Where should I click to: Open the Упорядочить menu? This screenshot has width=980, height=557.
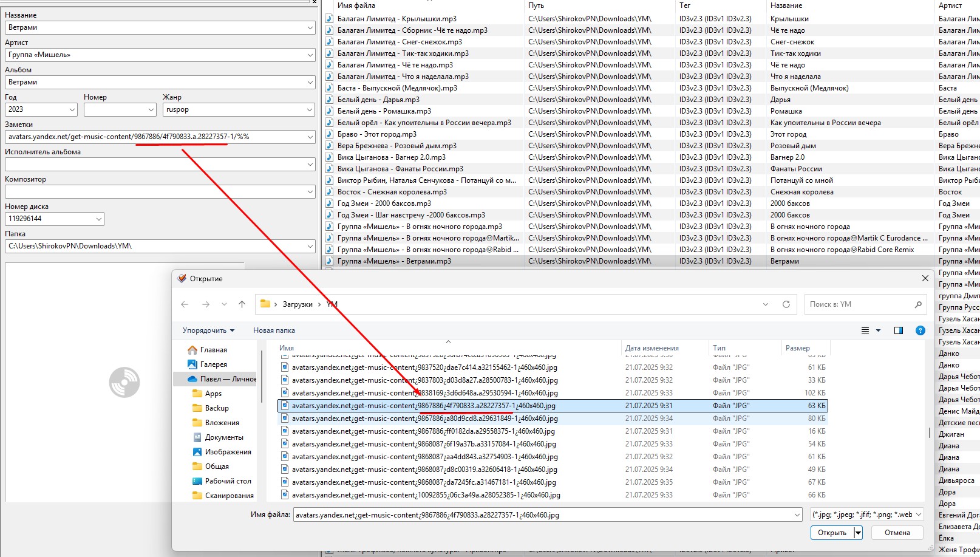pyautogui.click(x=208, y=330)
